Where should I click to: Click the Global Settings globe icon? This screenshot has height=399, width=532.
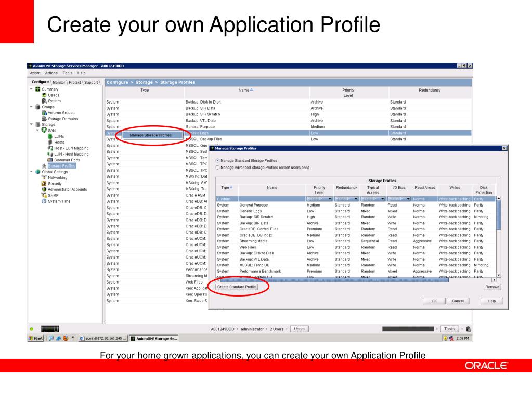tap(37, 172)
